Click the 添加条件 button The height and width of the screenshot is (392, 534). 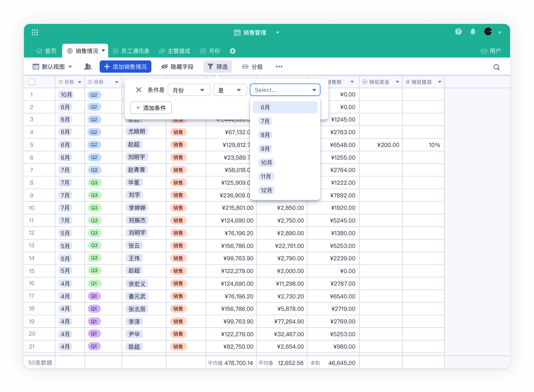(151, 108)
